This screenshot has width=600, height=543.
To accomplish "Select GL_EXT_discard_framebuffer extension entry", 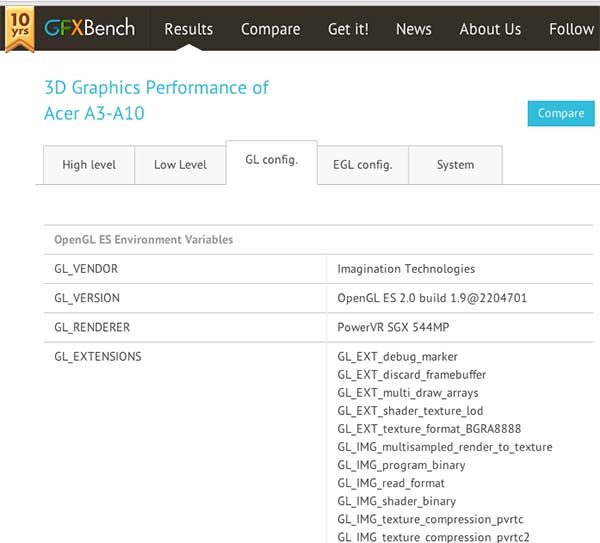I will pos(412,375).
